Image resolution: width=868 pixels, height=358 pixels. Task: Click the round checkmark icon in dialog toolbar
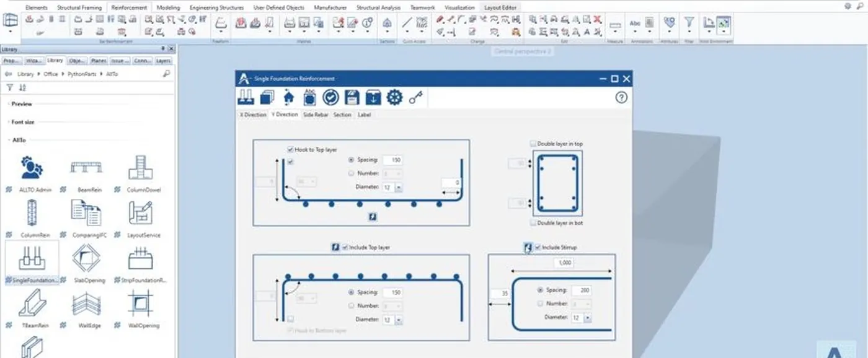(x=330, y=97)
